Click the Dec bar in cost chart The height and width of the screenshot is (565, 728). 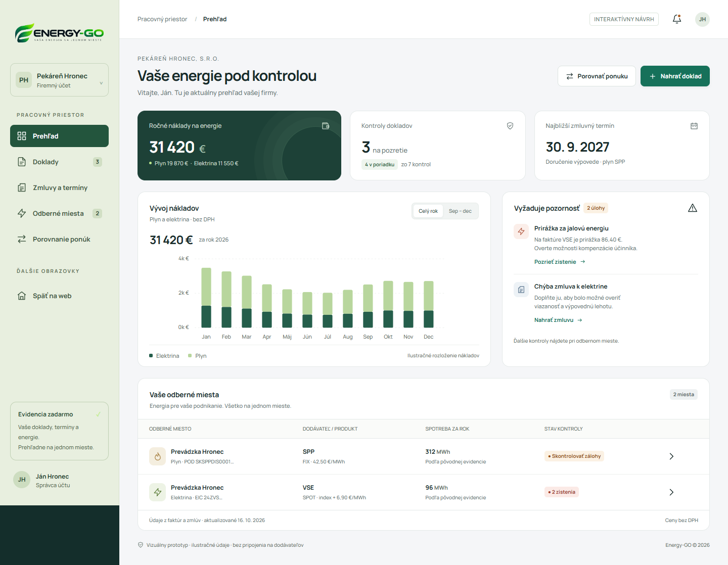(x=429, y=304)
